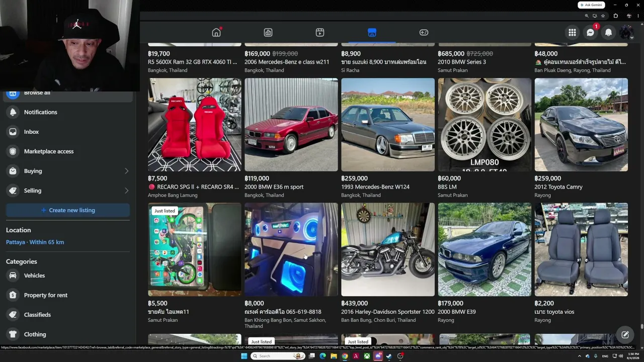Open the blue BMW E39 listing photo

pos(485,250)
